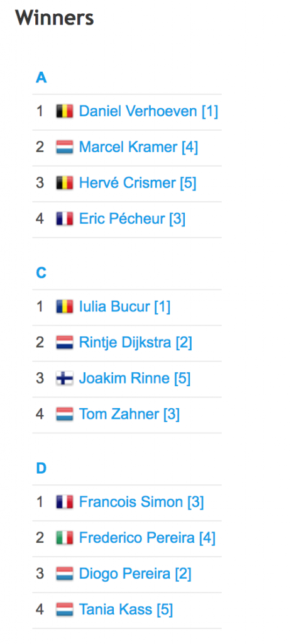Open Daniel Verhoeven's player profile link

point(148,111)
